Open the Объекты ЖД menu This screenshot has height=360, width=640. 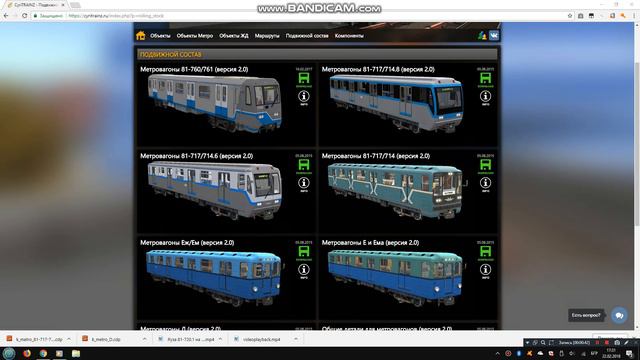pos(233,36)
